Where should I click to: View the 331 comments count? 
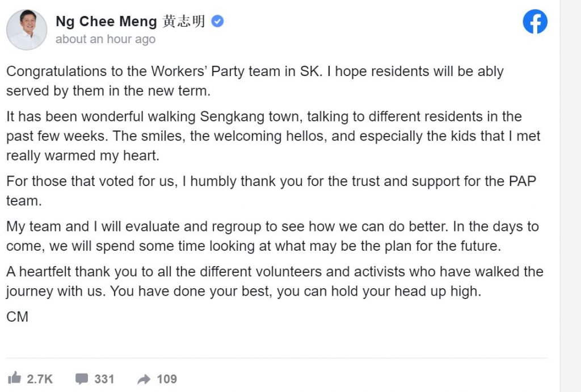tap(104, 379)
